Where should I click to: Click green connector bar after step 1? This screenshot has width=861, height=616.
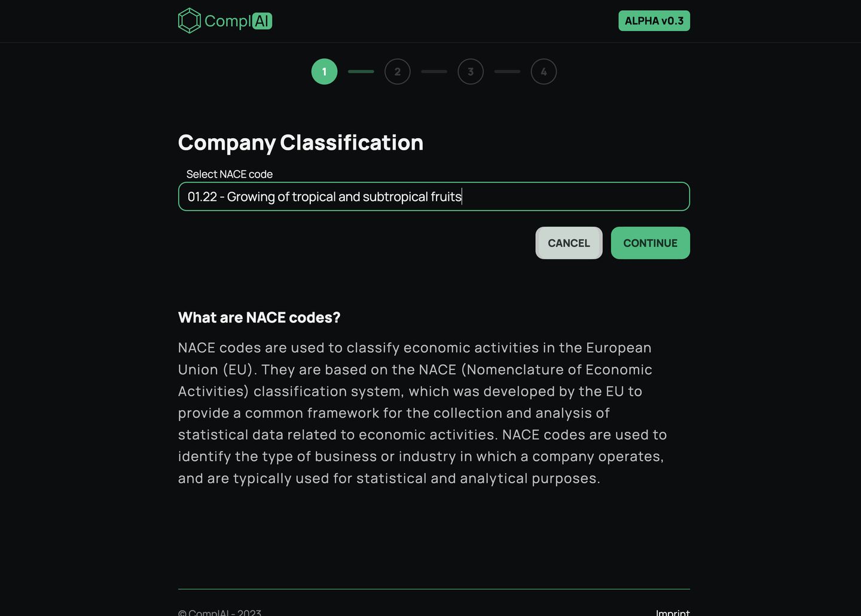(361, 72)
